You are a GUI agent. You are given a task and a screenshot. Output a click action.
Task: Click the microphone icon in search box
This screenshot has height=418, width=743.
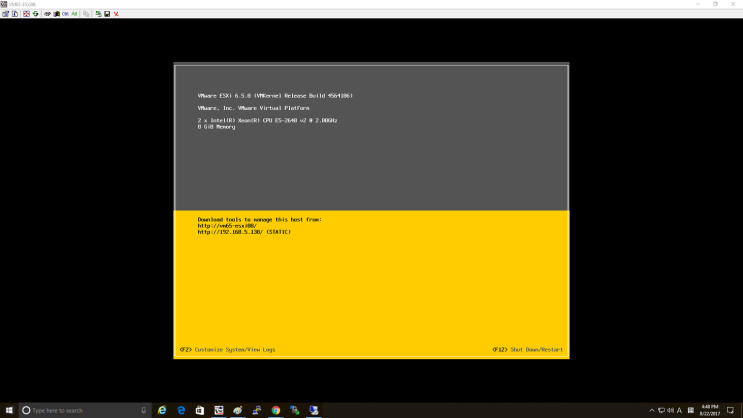144,410
